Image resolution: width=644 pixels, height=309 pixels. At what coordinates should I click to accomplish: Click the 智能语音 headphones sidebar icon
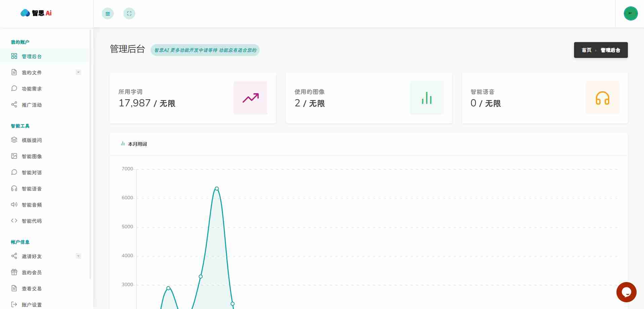14,188
